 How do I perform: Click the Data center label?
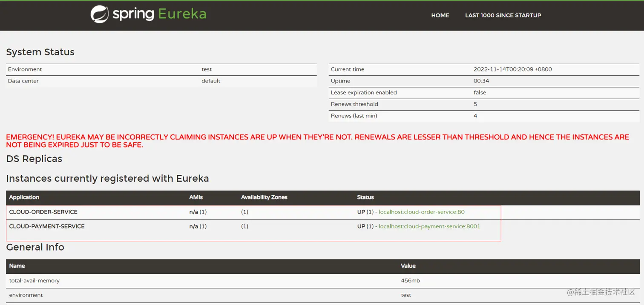pos(23,81)
